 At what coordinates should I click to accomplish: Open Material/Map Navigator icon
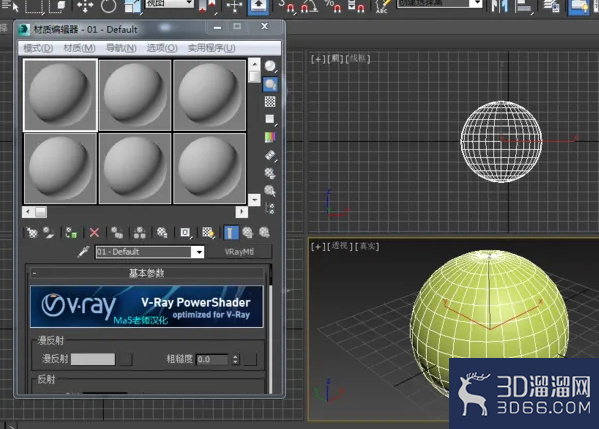270,208
